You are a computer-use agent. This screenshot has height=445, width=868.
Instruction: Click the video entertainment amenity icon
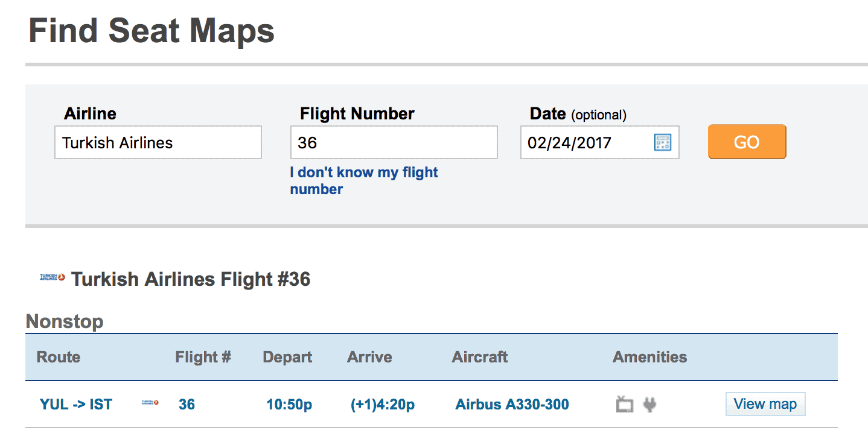click(625, 404)
